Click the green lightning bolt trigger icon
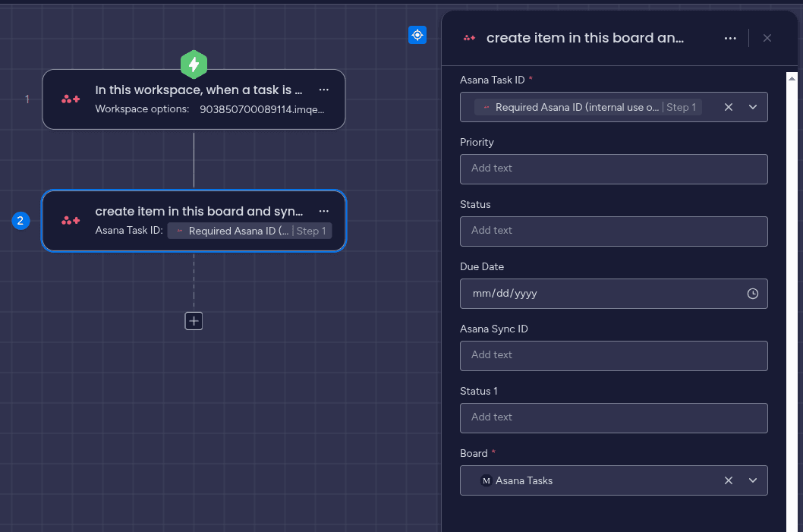 tap(194, 65)
